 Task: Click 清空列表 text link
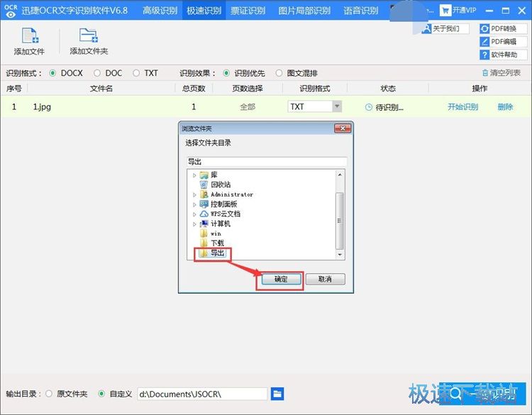click(x=505, y=72)
